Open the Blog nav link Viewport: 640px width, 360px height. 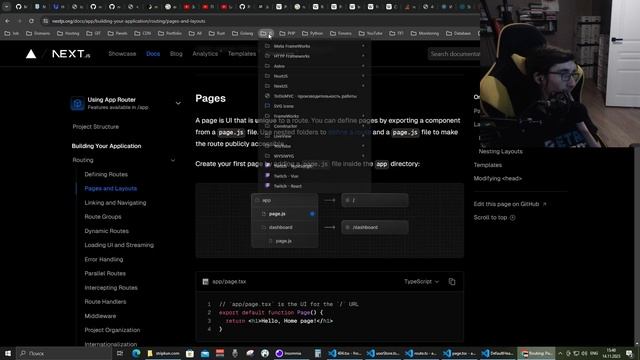point(176,53)
